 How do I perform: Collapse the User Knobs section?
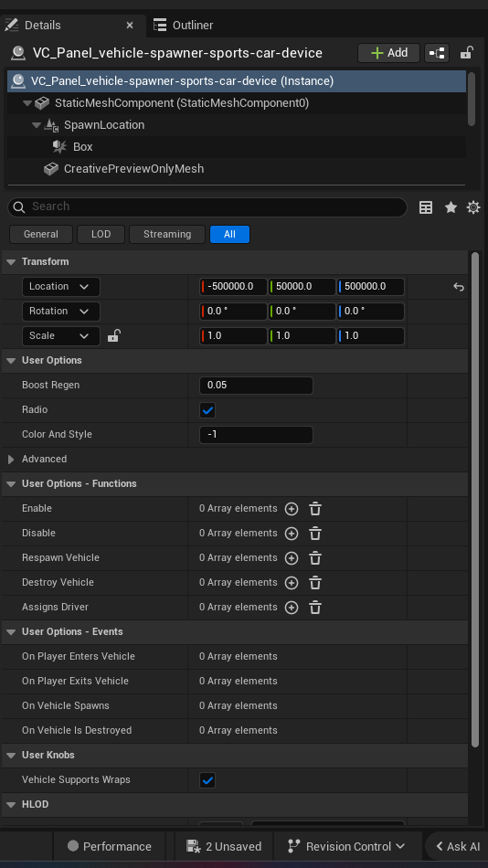pos(11,755)
